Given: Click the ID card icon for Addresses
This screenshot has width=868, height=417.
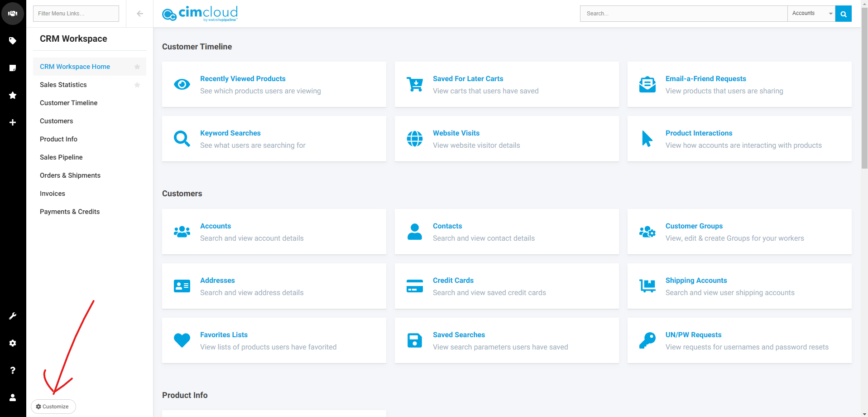Looking at the screenshot, I should (182, 286).
